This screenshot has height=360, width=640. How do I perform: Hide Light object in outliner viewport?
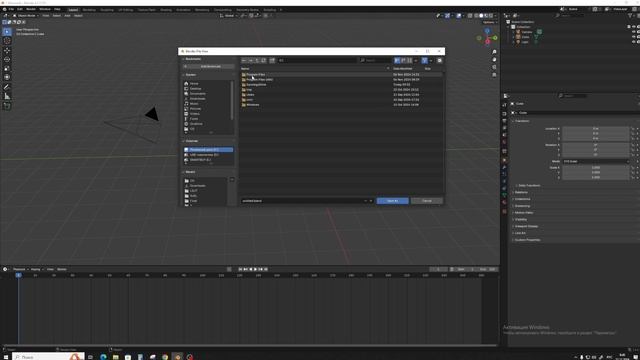633,42
